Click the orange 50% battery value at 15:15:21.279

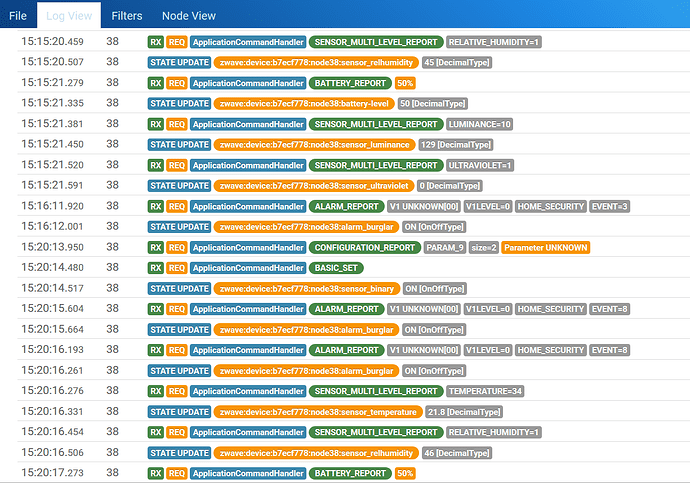405,83
